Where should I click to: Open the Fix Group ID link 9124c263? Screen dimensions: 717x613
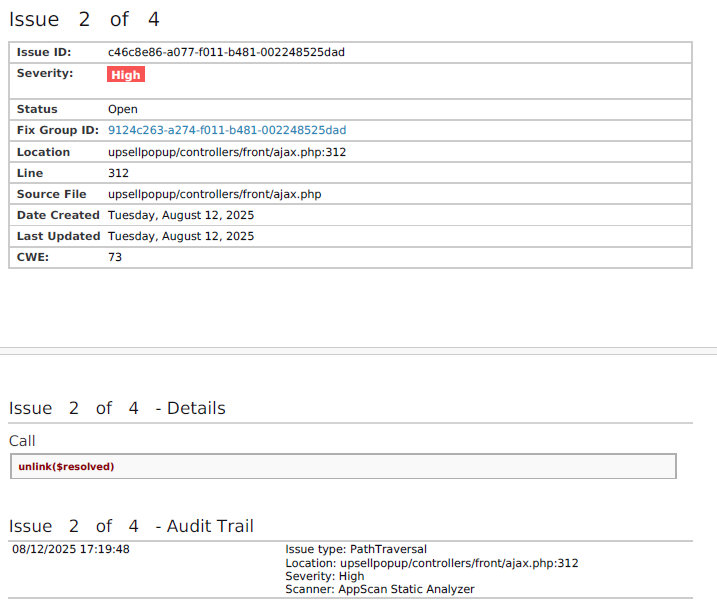click(227, 130)
